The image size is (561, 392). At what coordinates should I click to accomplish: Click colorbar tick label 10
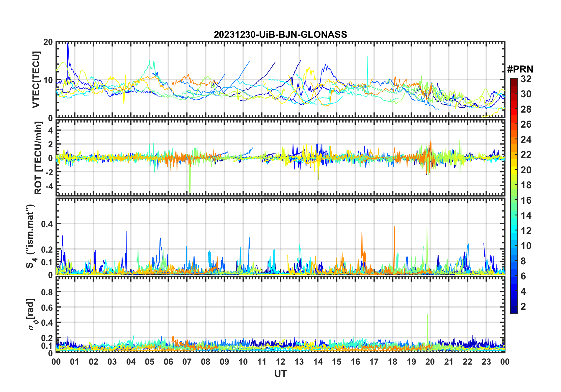coord(526,246)
